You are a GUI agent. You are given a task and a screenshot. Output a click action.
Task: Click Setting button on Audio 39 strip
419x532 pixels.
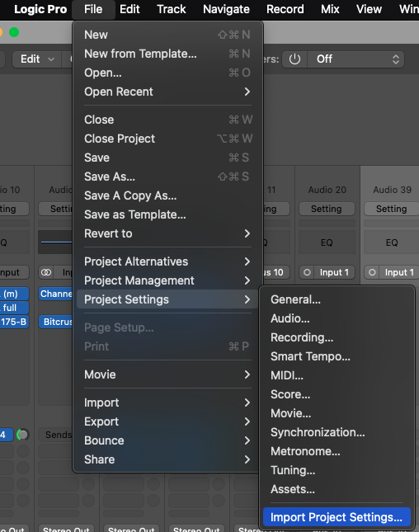tap(392, 209)
